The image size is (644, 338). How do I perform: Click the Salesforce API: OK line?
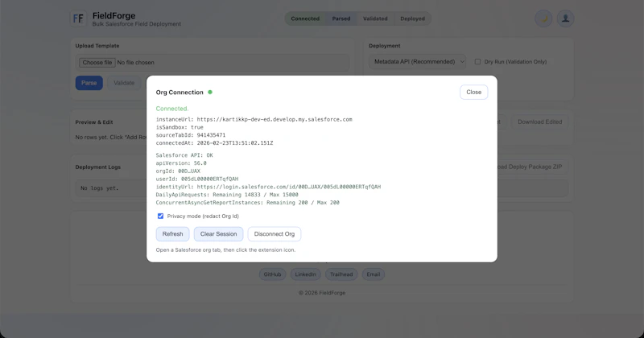tap(184, 155)
